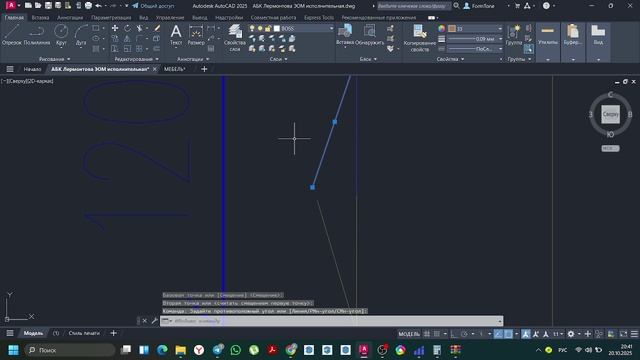Switch to the Начало start tab
This screenshot has height=360, width=640.
(32, 69)
